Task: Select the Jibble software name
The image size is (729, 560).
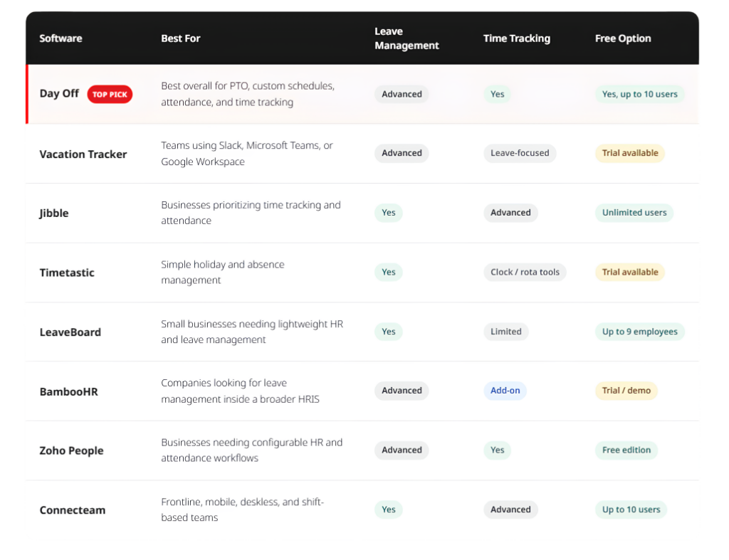Action: coord(54,213)
